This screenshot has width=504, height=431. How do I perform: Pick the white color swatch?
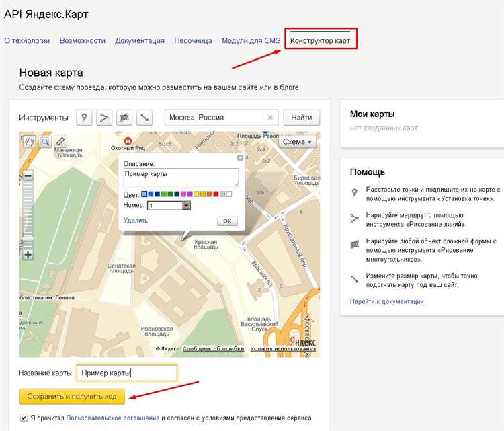pyautogui.click(x=229, y=194)
